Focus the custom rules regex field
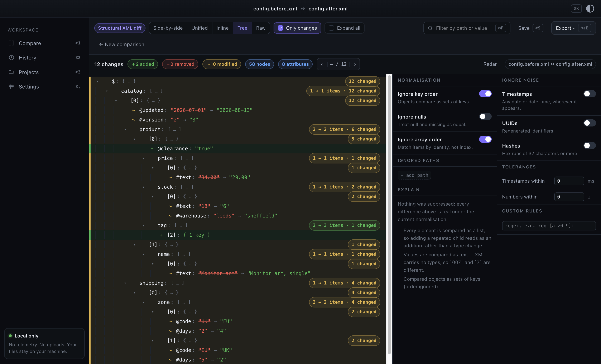 (x=549, y=226)
